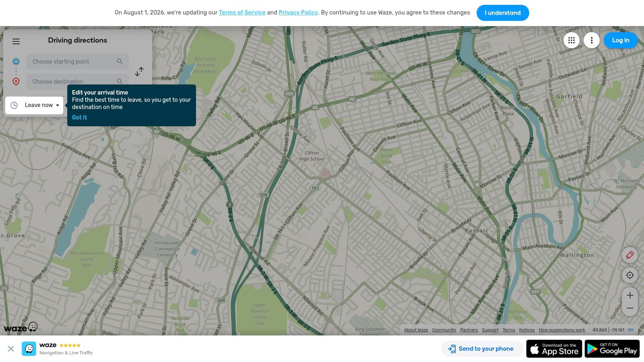Click the St. Michael's Cemetery label

[627, 184]
